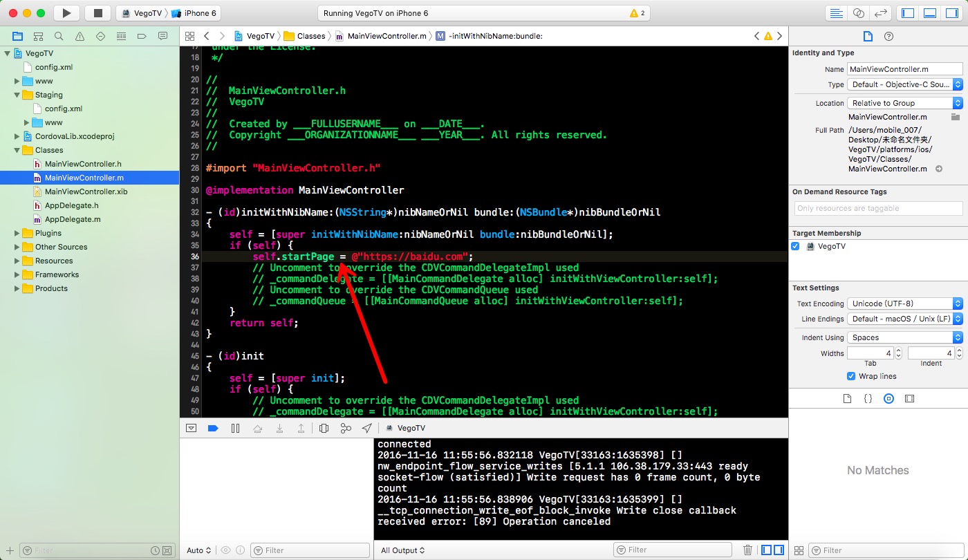
Task: Show the Issue navigator warning icon
Action: [80, 36]
